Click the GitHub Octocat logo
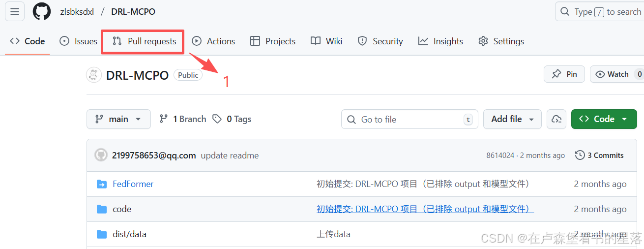The image size is (644, 249). pos(42,11)
